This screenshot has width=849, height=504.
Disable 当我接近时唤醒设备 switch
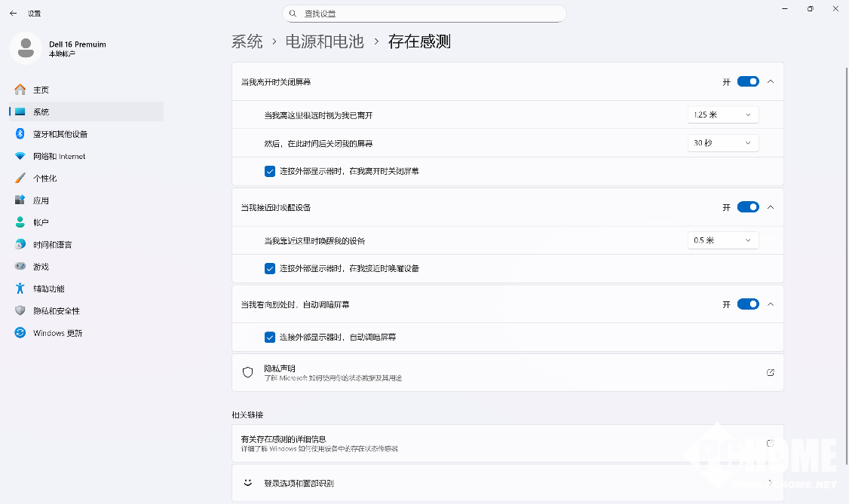pos(747,207)
